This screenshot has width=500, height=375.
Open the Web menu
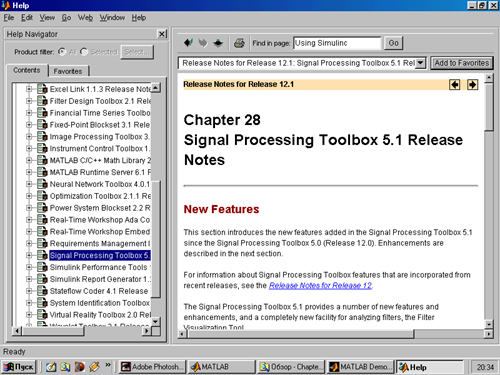pos(85,18)
